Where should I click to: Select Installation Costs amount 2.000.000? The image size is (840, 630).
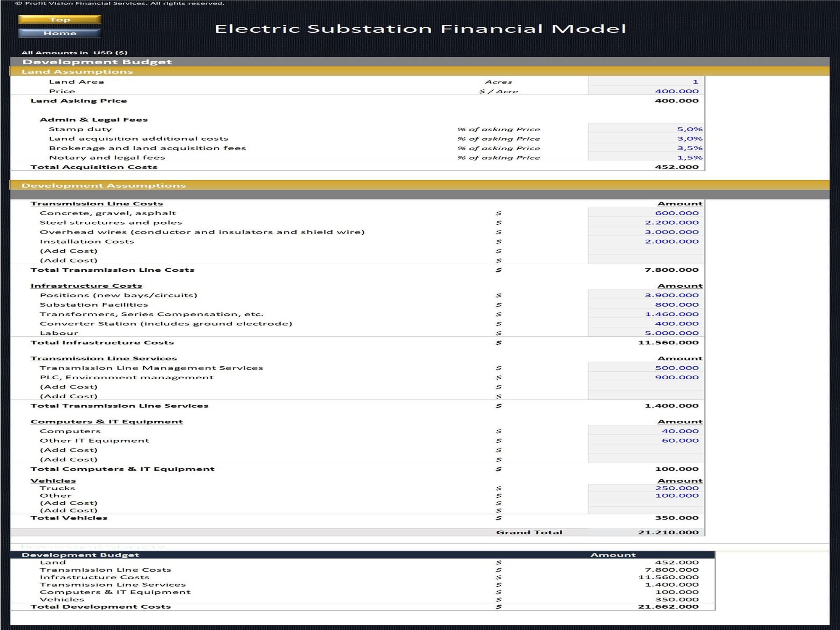click(646, 241)
